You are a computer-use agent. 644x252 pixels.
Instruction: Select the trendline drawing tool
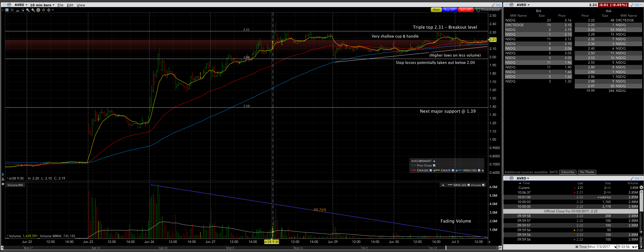[x=23, y=10]
